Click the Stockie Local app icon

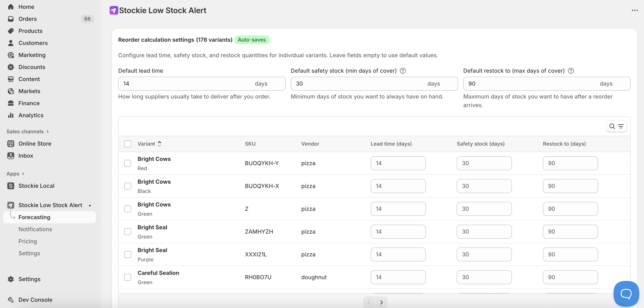11,186
